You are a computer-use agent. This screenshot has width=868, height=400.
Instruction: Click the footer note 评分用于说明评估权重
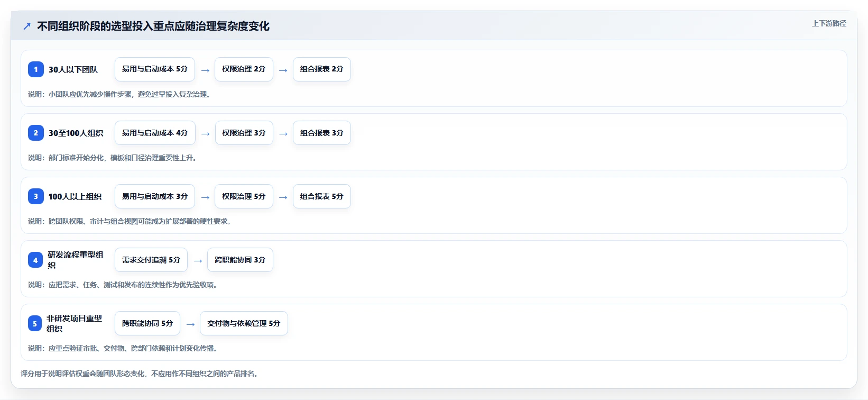click(141, 374)
